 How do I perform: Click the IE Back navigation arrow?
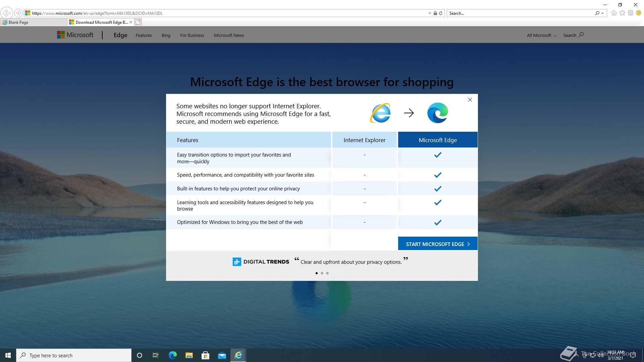[x=6, y=13]
